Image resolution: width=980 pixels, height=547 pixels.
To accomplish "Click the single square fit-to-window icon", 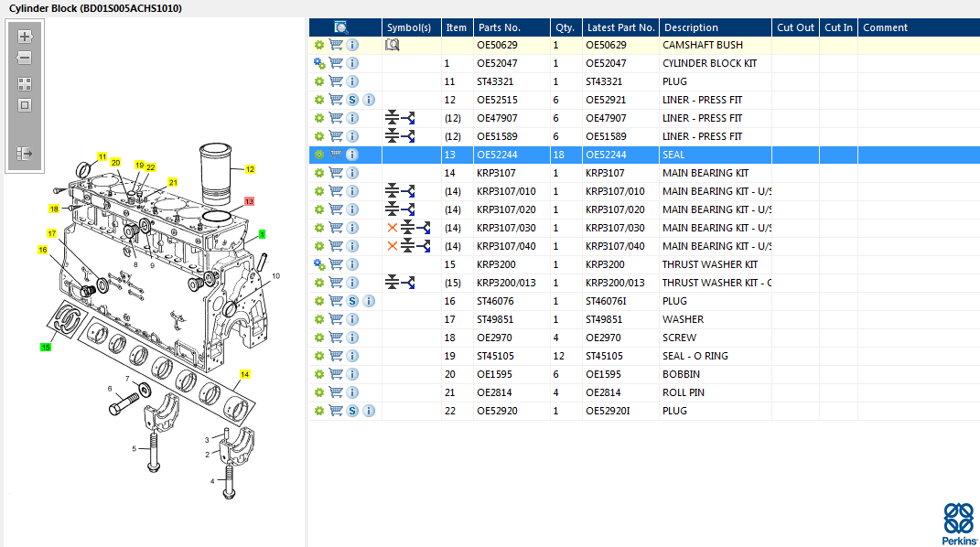I will pos(25,105).
